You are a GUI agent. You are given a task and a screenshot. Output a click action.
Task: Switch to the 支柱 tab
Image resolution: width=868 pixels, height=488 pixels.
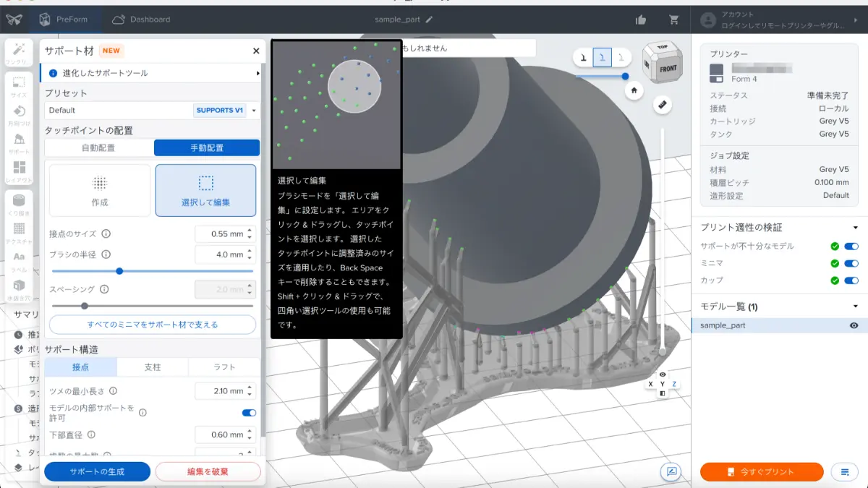pos(153,367)
